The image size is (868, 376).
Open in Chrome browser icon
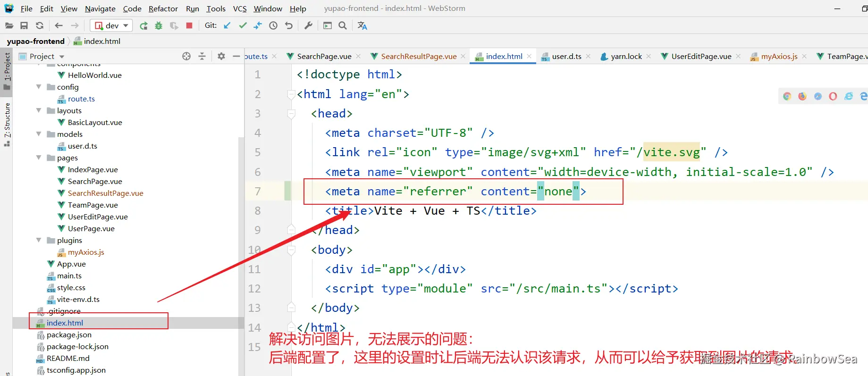coord(787,96)
